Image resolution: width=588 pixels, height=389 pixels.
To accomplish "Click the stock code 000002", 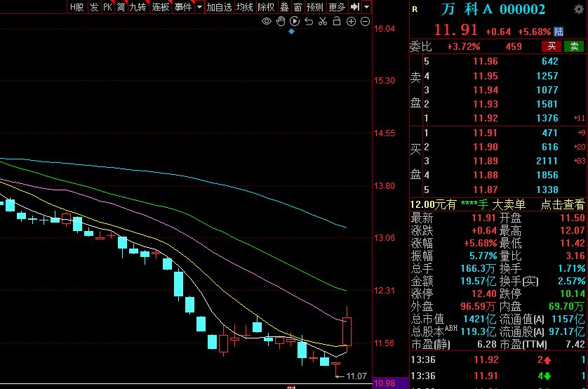I will pos(522,9).
